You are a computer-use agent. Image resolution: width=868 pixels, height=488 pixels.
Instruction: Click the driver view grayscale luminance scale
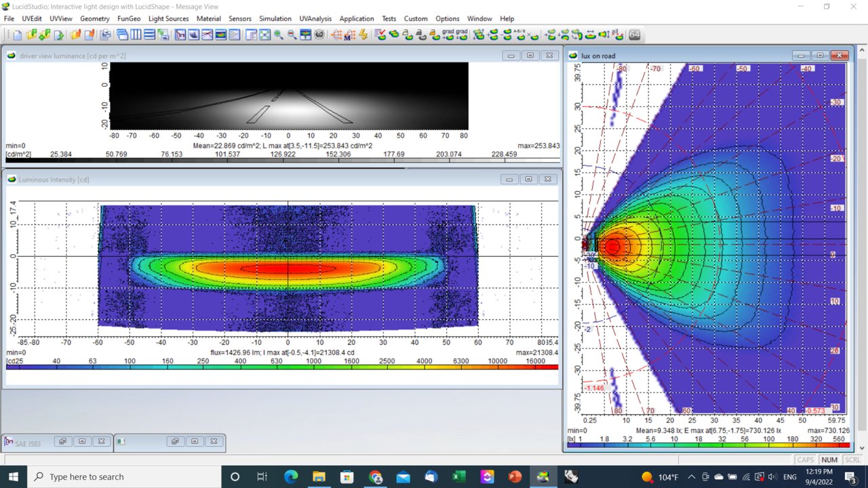tap(281, 160)
